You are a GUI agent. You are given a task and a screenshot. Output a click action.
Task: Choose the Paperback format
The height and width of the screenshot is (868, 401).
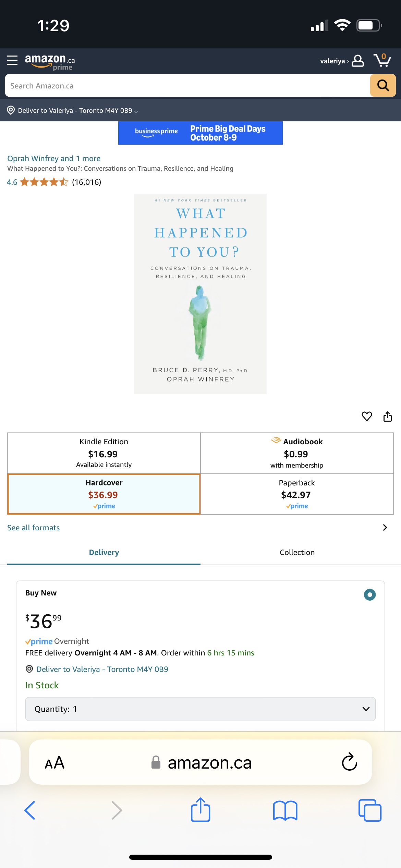pyautogui.click(x=297, y=494)
